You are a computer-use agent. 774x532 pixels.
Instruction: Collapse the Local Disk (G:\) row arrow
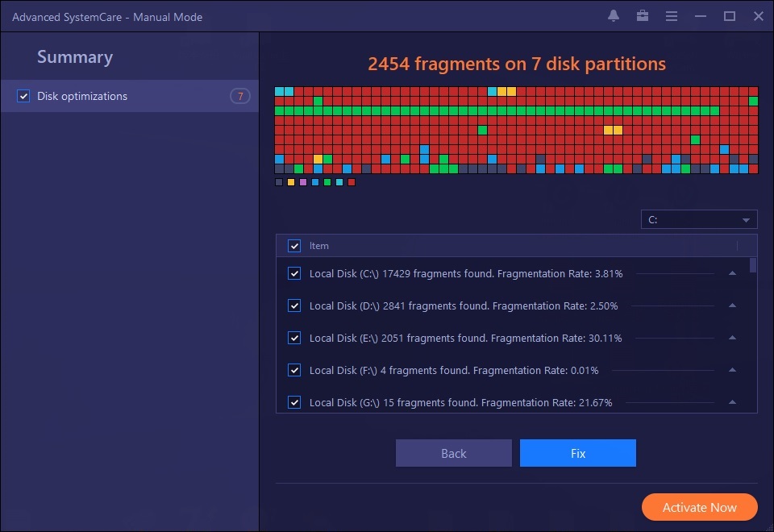[x=733, y=402]
